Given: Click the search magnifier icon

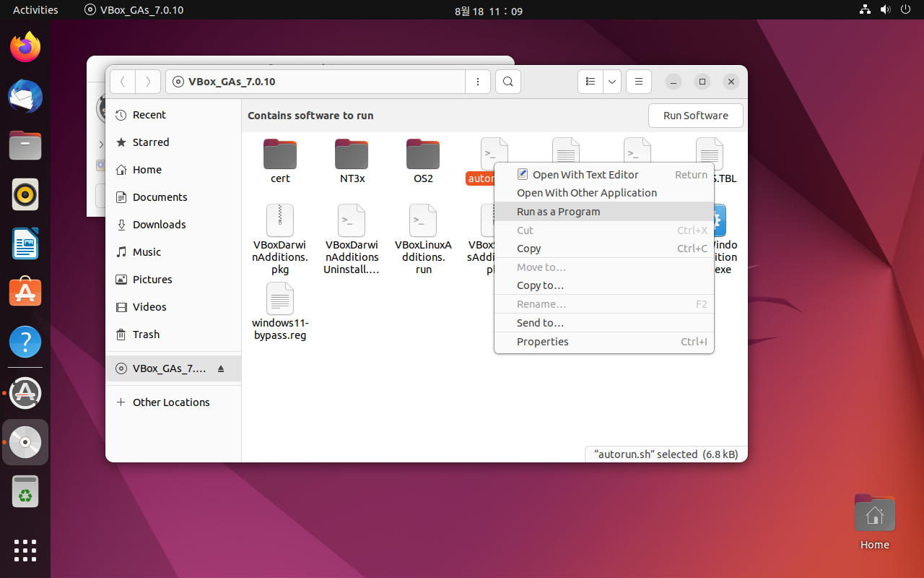Looking at the screenshot, I should [508, 82].
